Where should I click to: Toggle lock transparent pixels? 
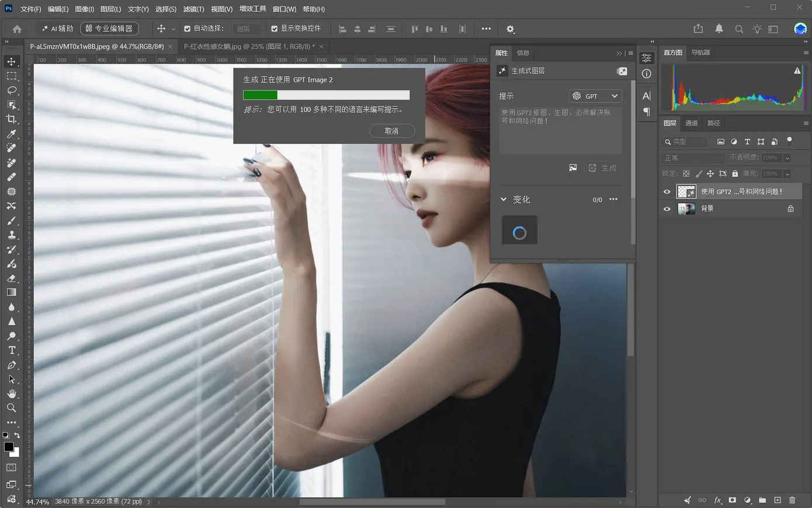coord(686,173)
